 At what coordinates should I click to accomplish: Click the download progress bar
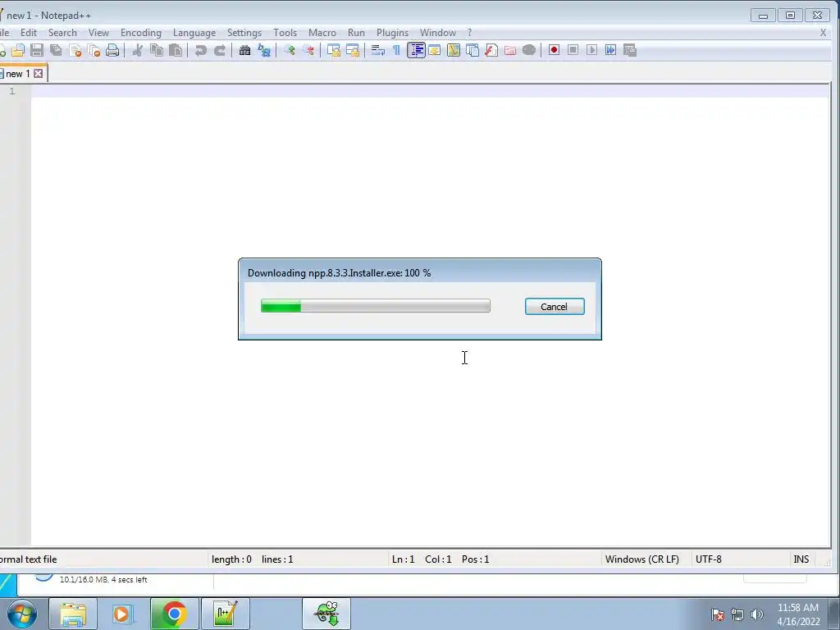[x=375, y=306]
